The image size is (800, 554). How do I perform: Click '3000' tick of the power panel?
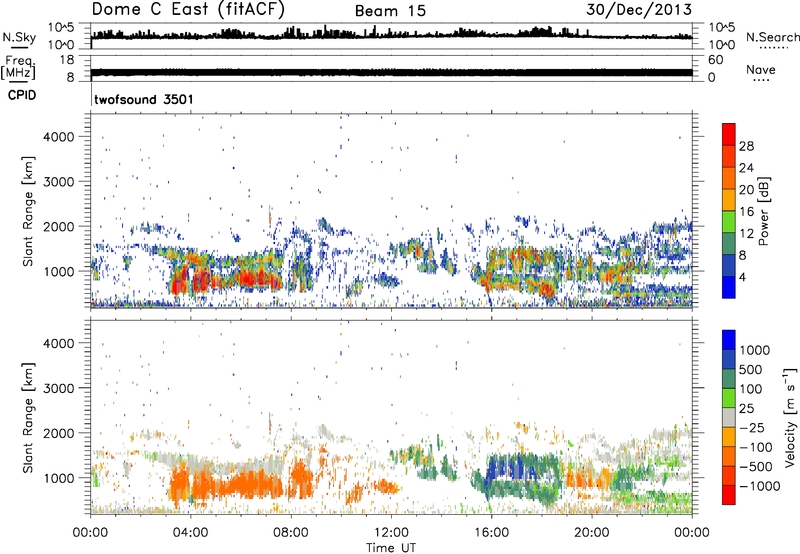tap(59, 182)
